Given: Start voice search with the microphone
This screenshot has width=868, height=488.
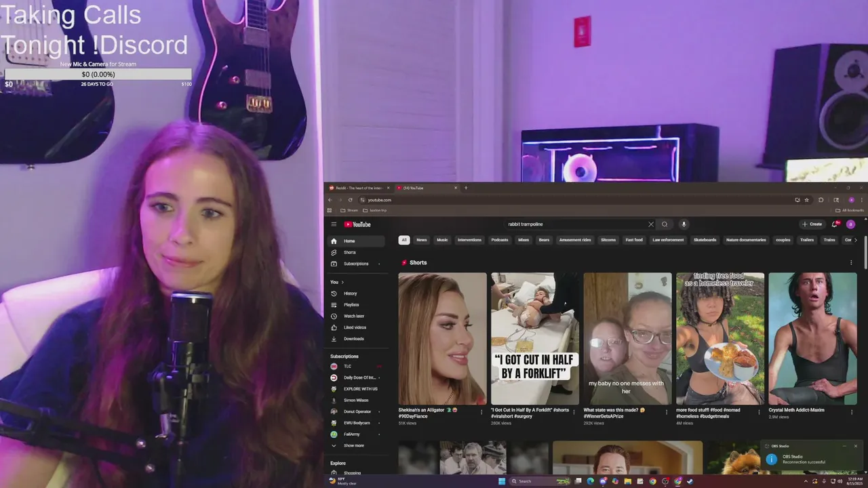Looking at the screenshot, I should pos(684,224).
